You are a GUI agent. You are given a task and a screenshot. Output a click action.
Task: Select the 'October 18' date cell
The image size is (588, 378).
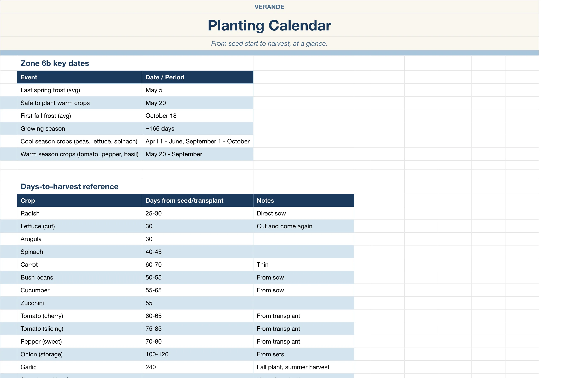click(x=197, y=116)
